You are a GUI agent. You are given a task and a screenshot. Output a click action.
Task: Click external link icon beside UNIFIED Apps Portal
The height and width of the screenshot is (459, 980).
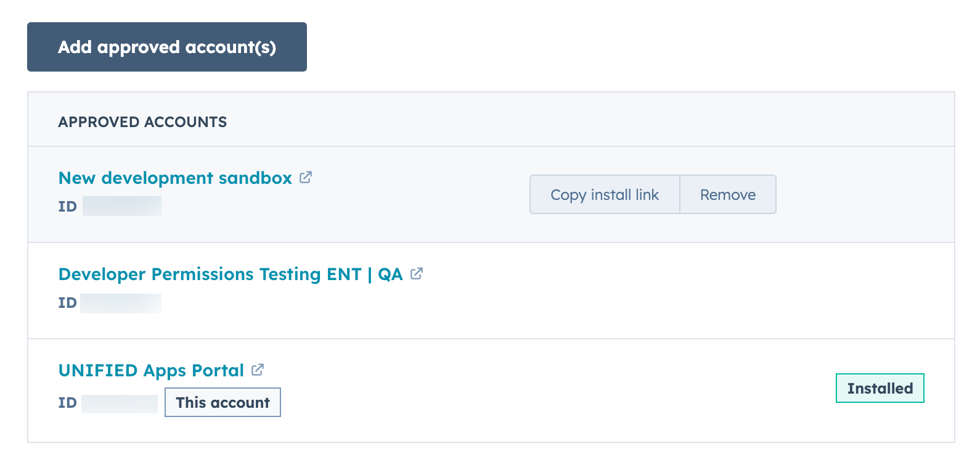258,370
